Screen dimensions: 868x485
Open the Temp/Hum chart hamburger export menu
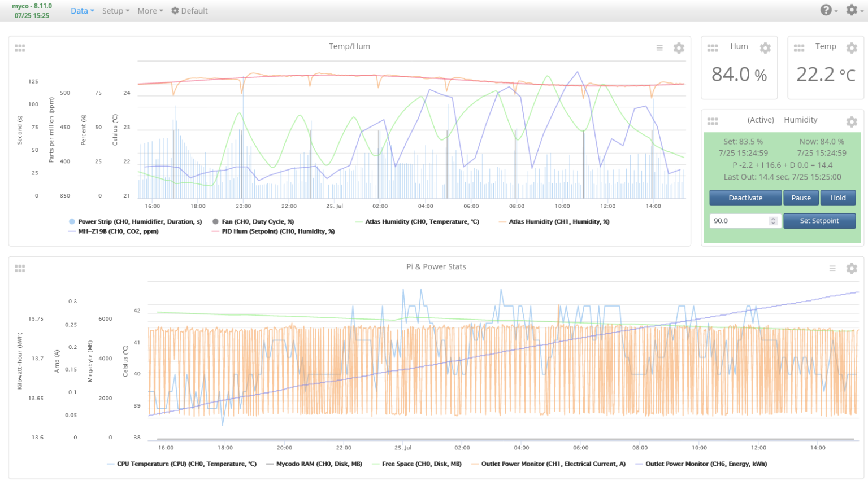coord(659,48)
